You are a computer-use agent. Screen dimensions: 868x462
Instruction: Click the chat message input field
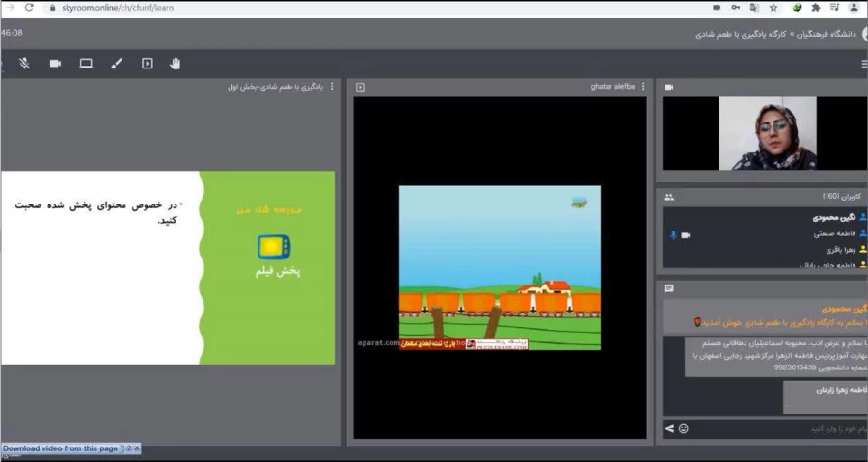[x=772, y=427]
